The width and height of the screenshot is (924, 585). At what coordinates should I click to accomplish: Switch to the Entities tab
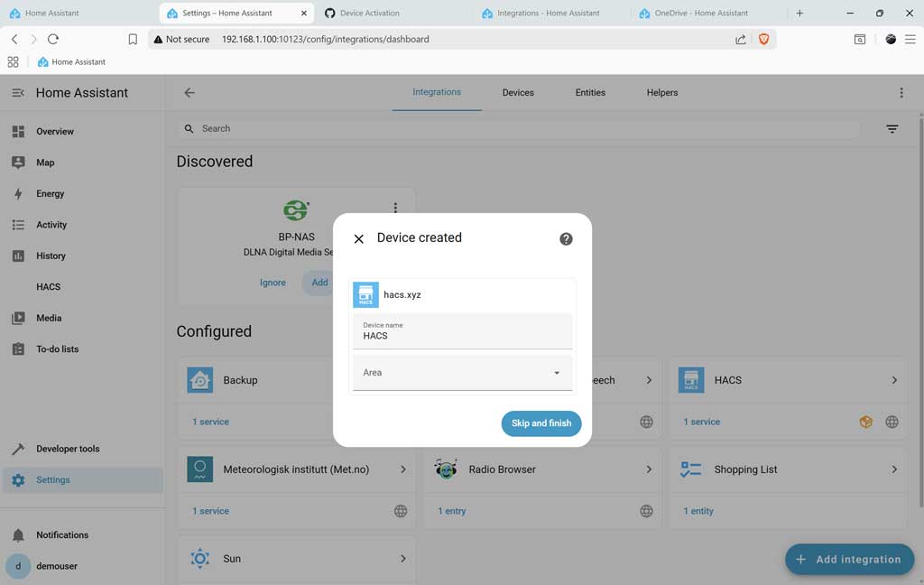[x=590, y=93]
